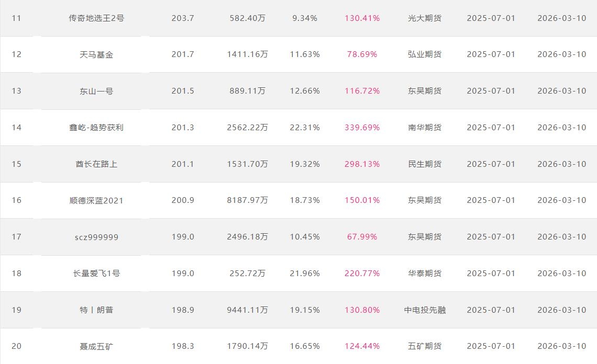The width and height of the screenshot is (597, 364).
Task: Open the scz999999 account link
Action: pyautogui.click(x=96, y=237)
